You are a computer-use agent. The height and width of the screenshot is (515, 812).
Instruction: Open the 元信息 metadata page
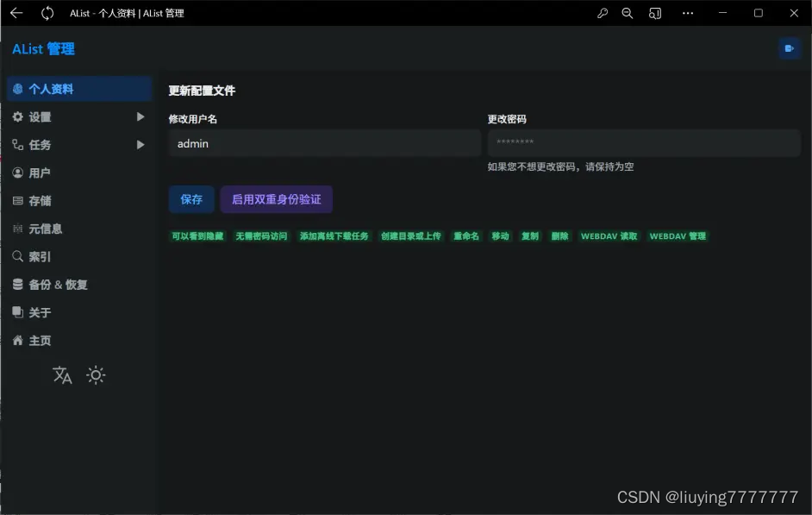79,229
